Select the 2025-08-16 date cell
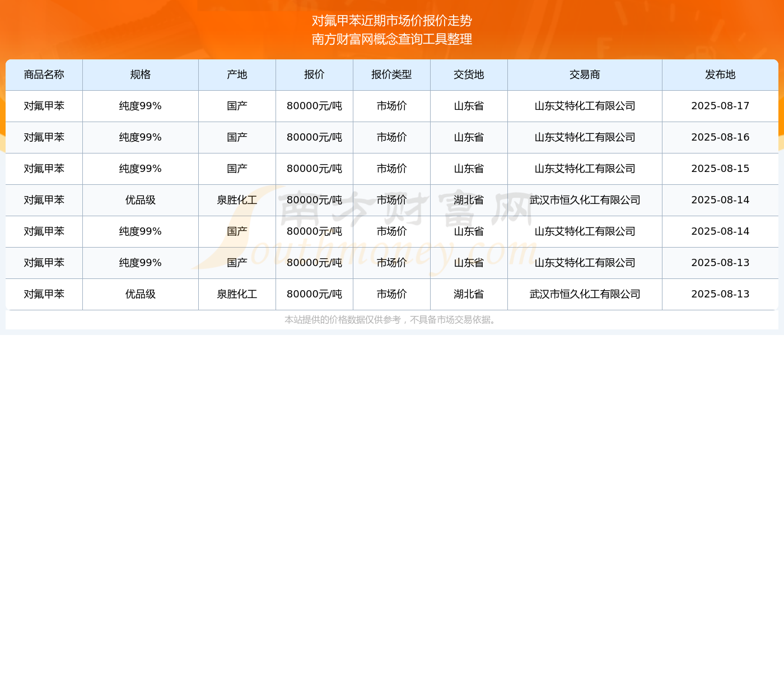Viewport: 784px width, 675px height. tap(720, 137)
